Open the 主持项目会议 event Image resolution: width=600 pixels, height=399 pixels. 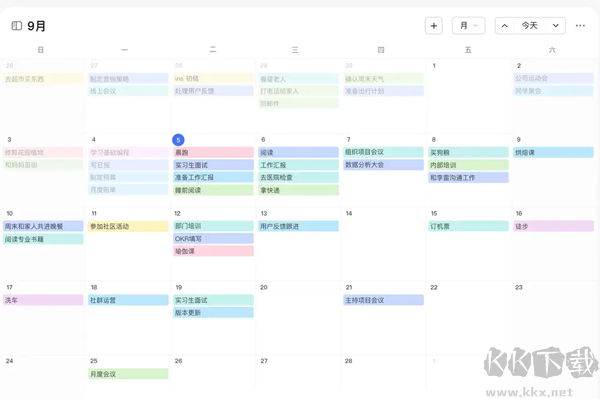[x=383, y=300]
